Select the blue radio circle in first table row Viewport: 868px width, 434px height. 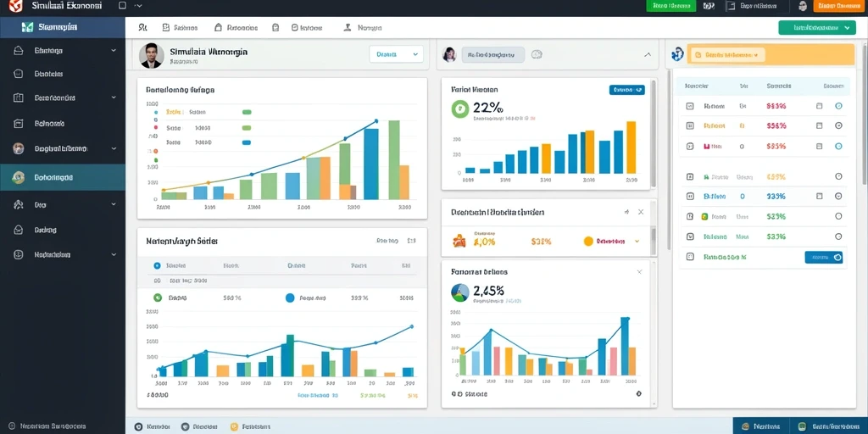tap(157, 265)
